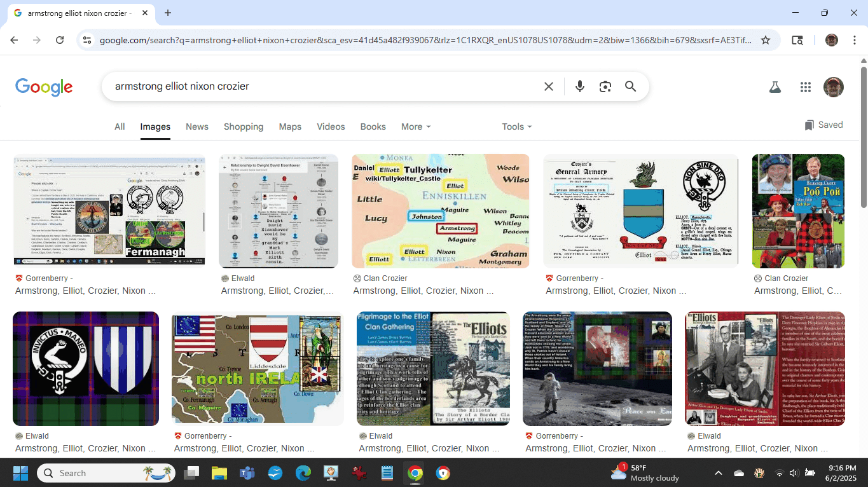This screenshot has height=487, width=868.
Task: Expand the Tools dropdown
Action: 516,127
